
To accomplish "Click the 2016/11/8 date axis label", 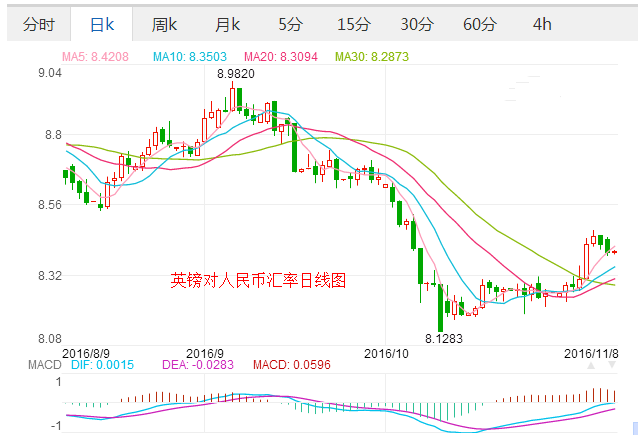I will click(590, 353).
